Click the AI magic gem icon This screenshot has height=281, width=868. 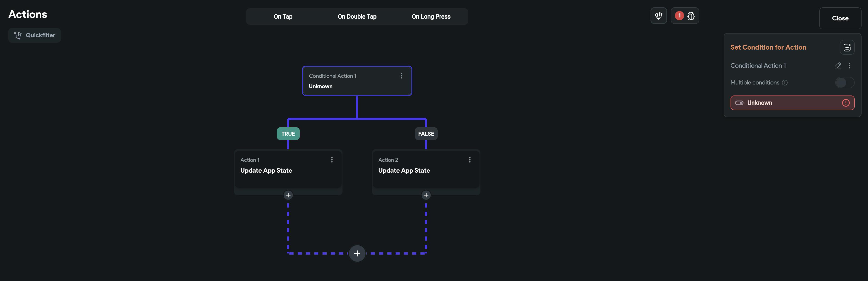click(x=658, y=16)
